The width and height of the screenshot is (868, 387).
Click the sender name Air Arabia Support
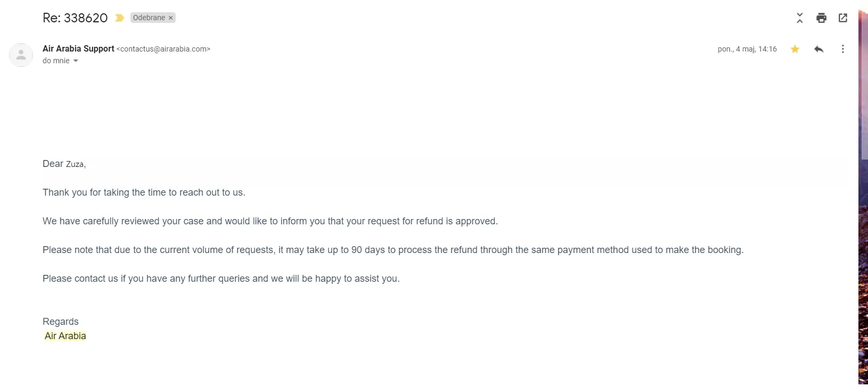click(78, 48)
